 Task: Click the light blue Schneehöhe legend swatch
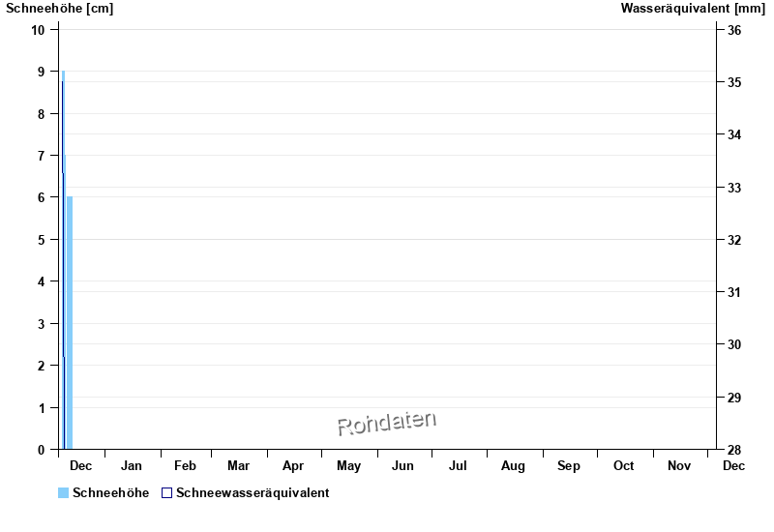coord(63,493)
